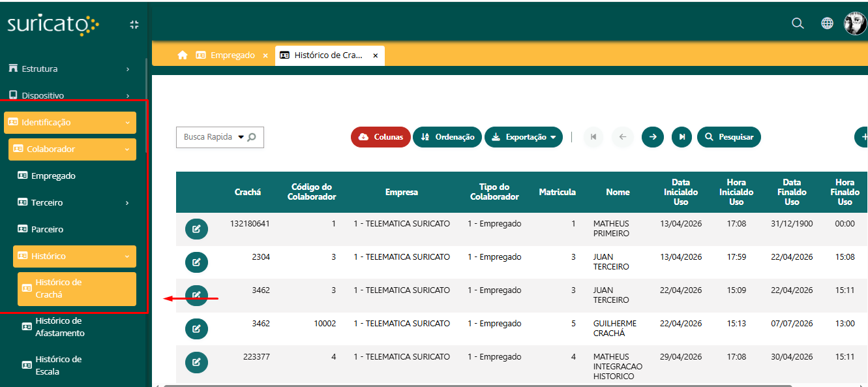868x387 pixels.
Task: Go to the next page arrow
Action: [x=653, y=137]
